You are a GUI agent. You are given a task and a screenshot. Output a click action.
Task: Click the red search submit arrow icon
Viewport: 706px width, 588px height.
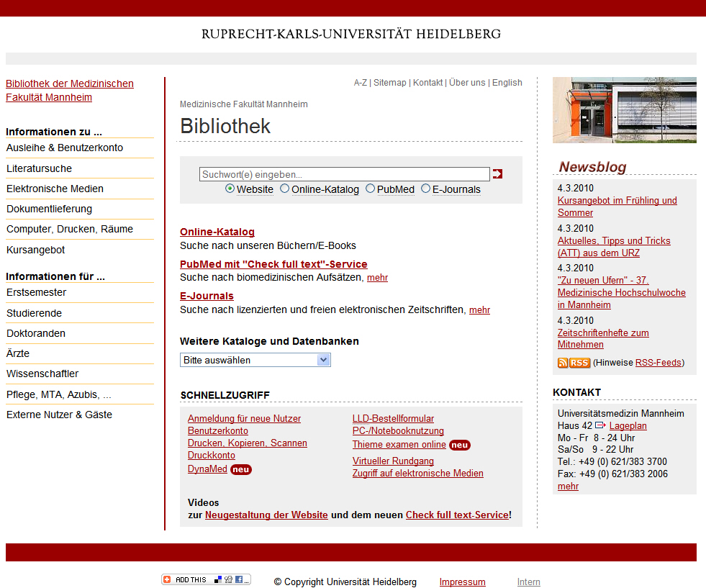coord(497,174)
